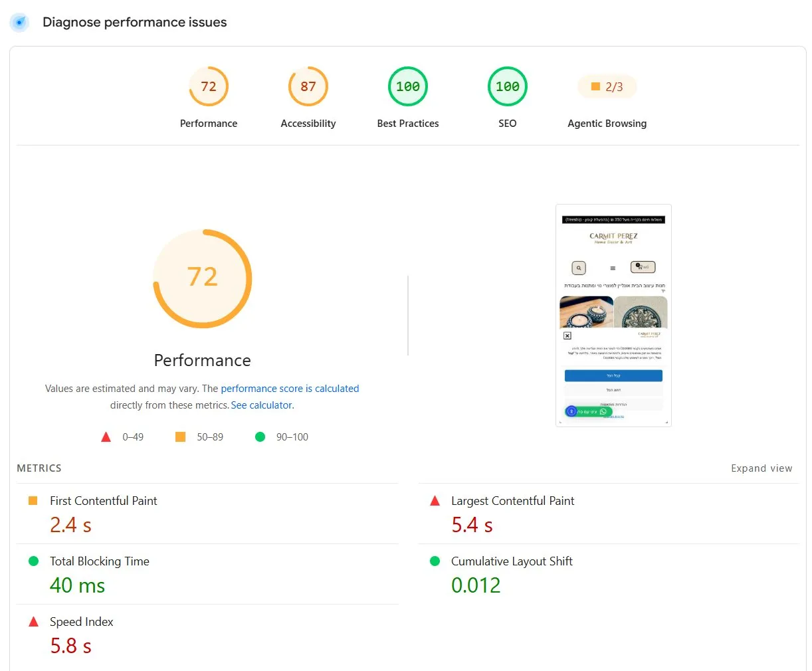This screenshot has width=812, height=671.
Task: Click the 5.4 s Largest Contentful Paint value
Action: tap(472, 526)
